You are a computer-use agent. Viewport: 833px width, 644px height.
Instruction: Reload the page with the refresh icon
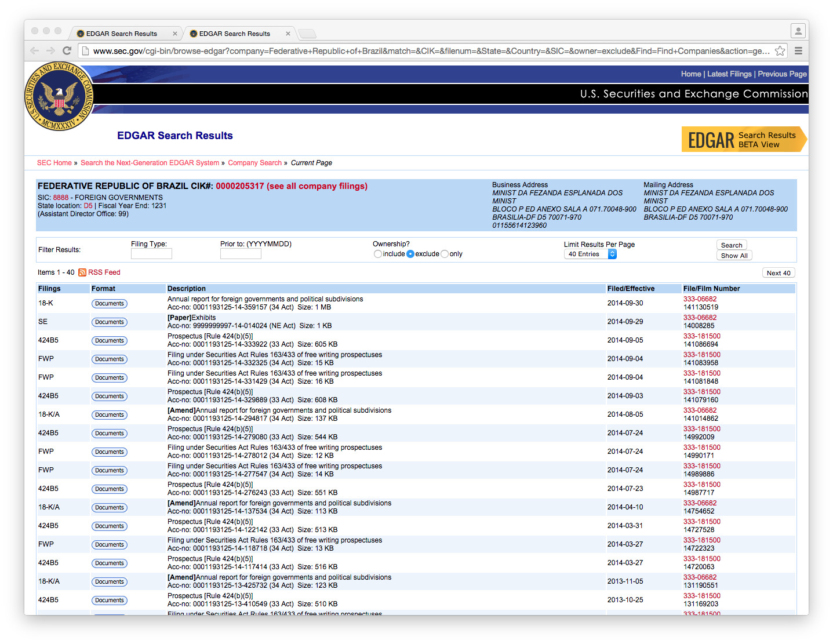pos(67,51)
